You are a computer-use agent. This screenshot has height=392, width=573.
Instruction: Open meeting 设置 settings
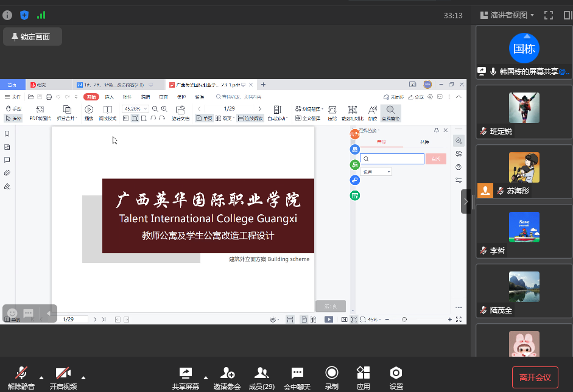(396, 377)
